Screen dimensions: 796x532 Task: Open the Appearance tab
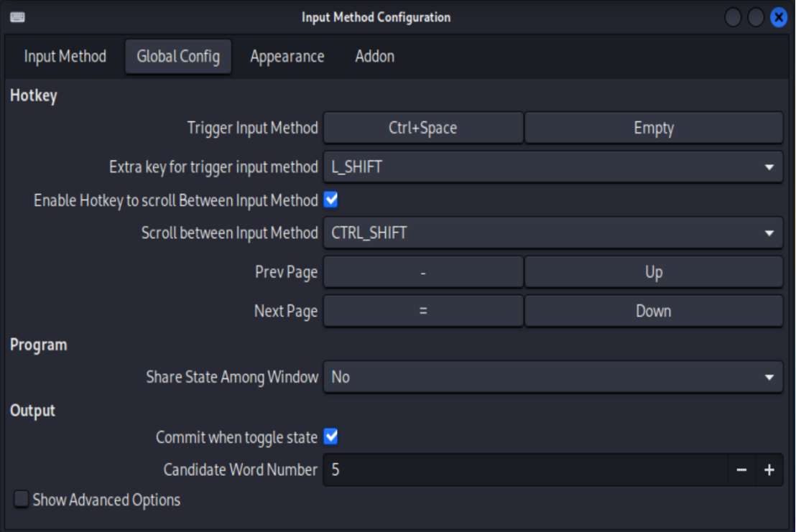287,56
